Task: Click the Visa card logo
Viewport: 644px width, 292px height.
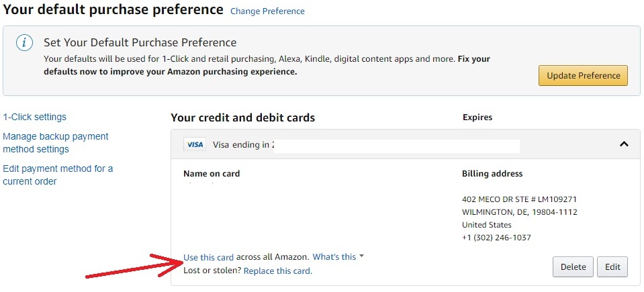Action: pos(195,144)
